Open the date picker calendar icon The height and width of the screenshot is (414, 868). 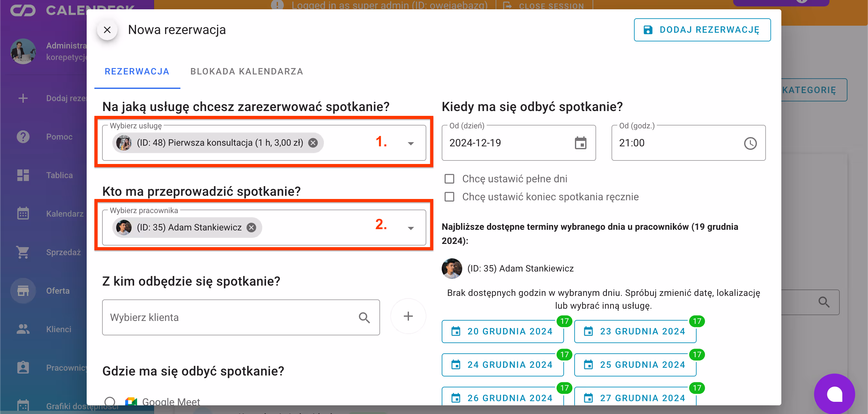coord(581,143)
